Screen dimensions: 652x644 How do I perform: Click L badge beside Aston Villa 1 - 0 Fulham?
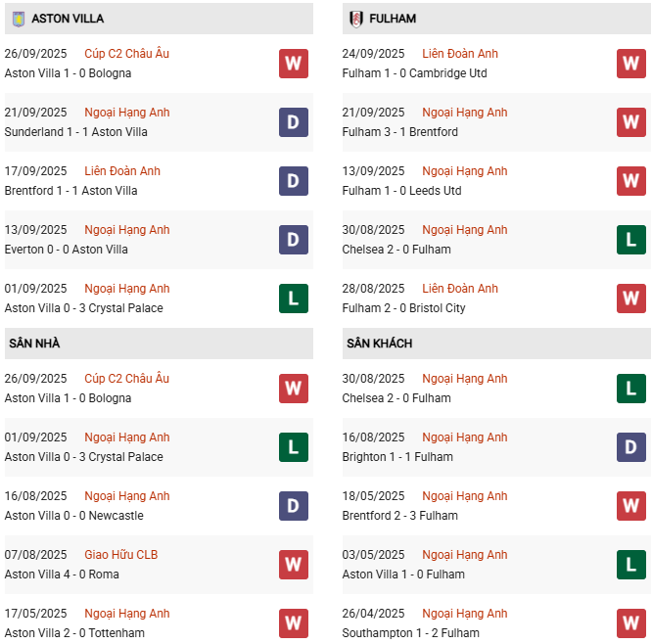point(630,565)
